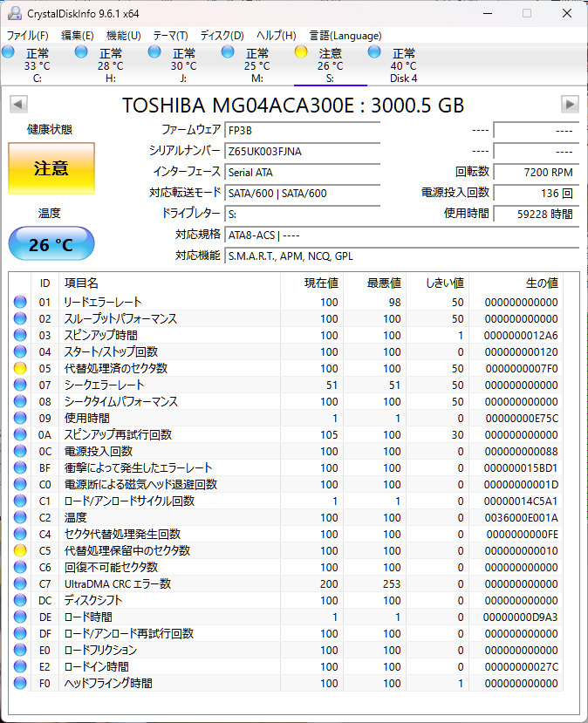
Task: Click the interface field Serial ATA
Action: point(302,173)
